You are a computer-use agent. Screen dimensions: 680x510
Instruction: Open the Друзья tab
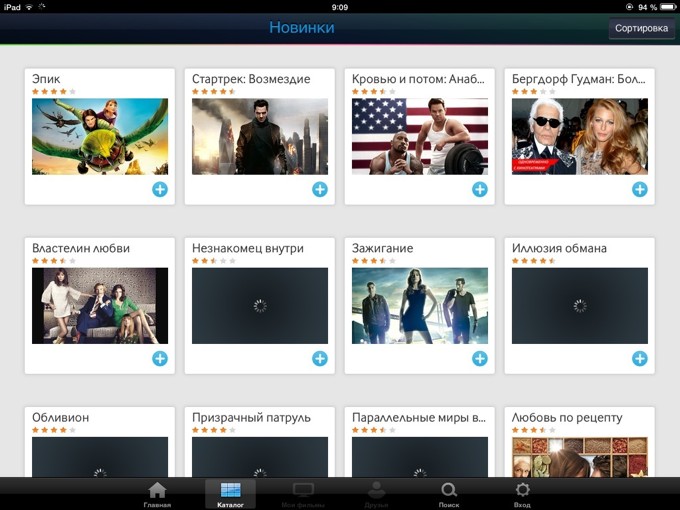376,495
